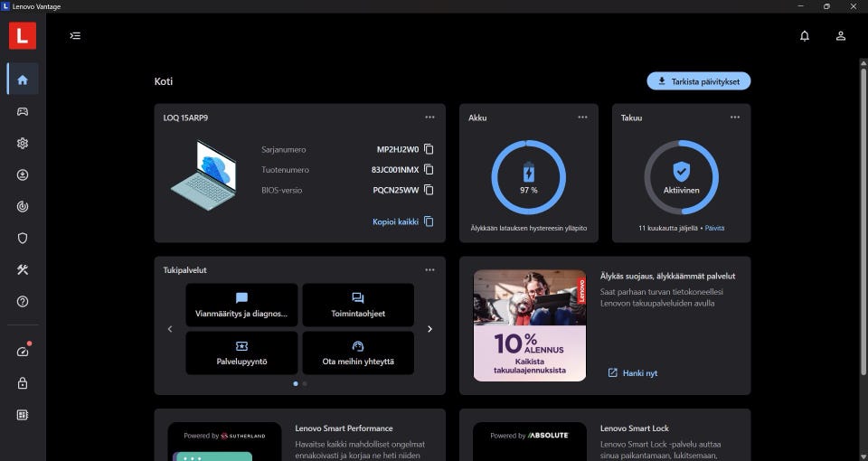Image resolution: width=868 pixels, height=461 pixels.
Task: Open Device settings gear in sidebar
Action: point(23,144)
